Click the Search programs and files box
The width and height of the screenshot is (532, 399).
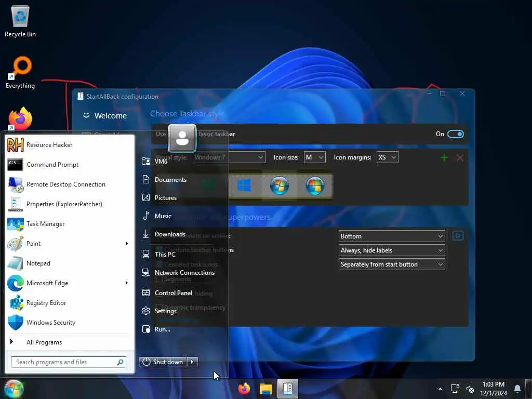[x=69, y=362]
